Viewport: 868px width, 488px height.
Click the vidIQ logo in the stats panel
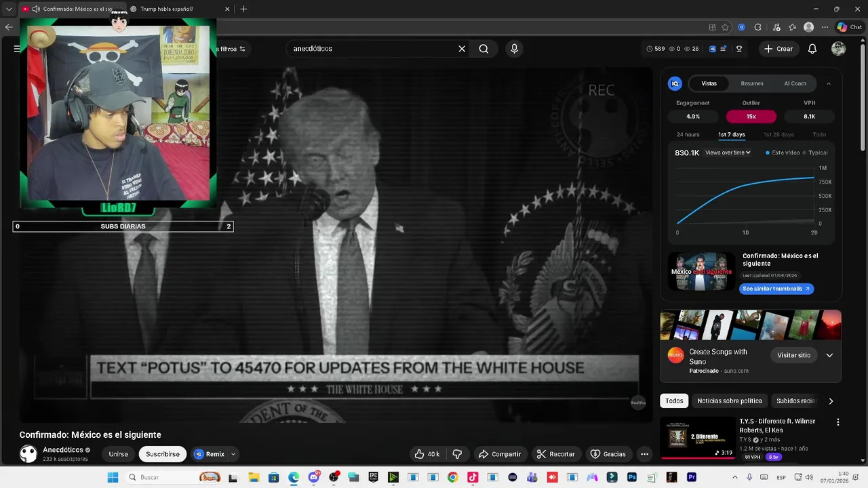click(x=675, y=83)
